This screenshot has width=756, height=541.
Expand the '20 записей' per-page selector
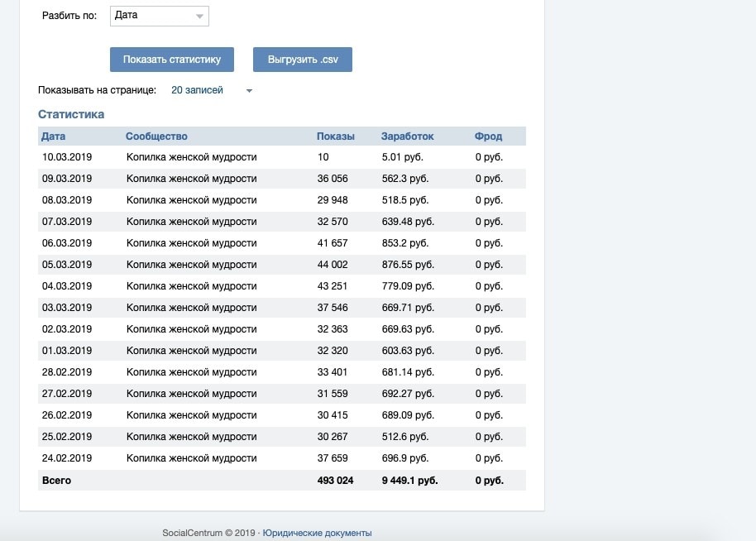pos(198,90)
